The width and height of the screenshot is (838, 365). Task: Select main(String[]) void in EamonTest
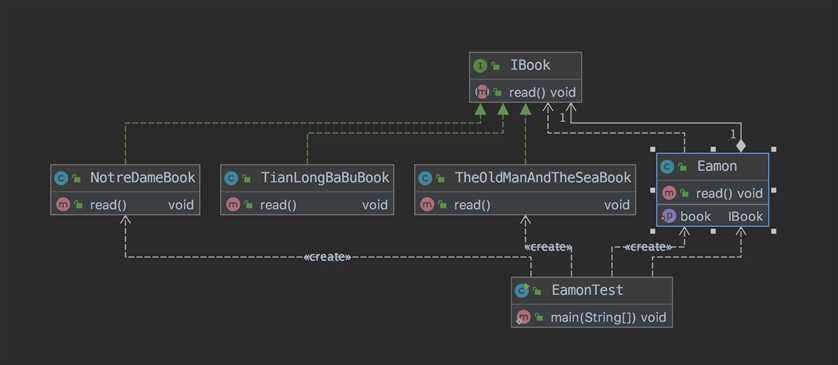coord(609,317)
